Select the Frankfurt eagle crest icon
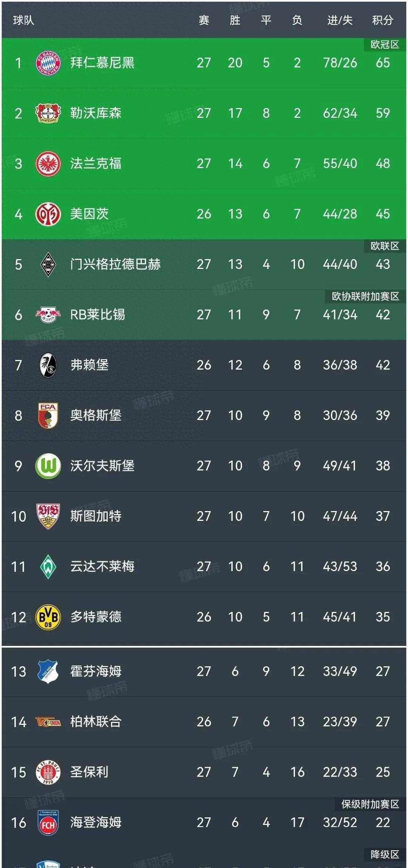408x868 pixels. pos(48,164)
